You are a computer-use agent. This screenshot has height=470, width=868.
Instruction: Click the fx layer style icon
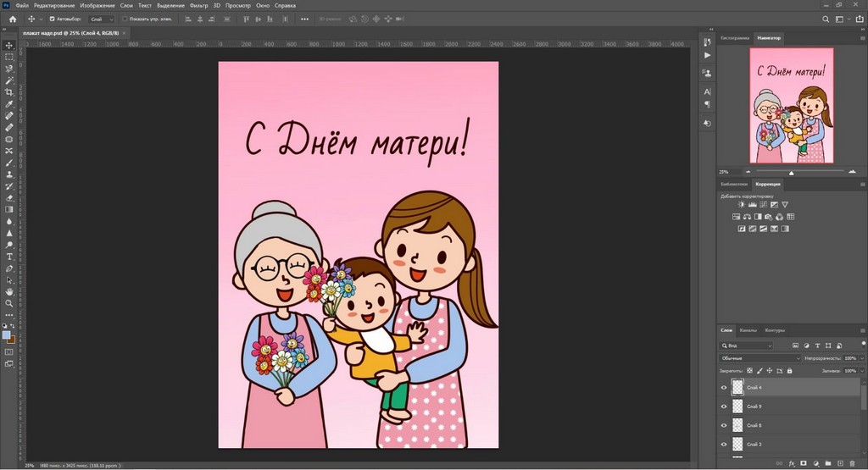791,464
